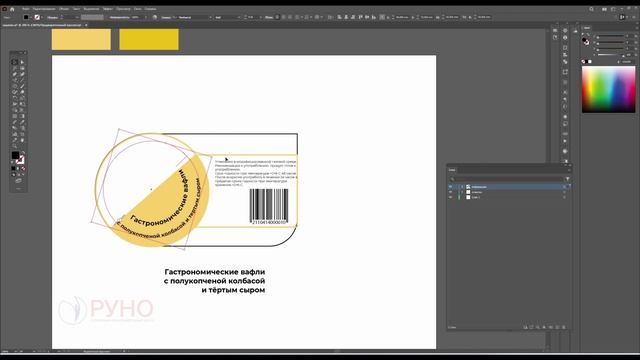
Task: Click Change Screen Mode at the toolbox bottom
Action: [18, 180]
